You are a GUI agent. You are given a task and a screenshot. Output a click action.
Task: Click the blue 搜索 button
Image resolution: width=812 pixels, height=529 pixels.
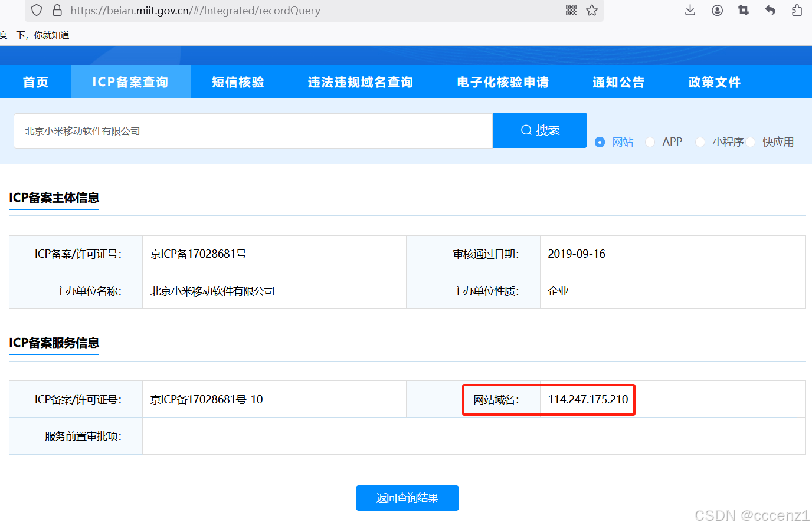pyautogui.click(x=540, y=130)
